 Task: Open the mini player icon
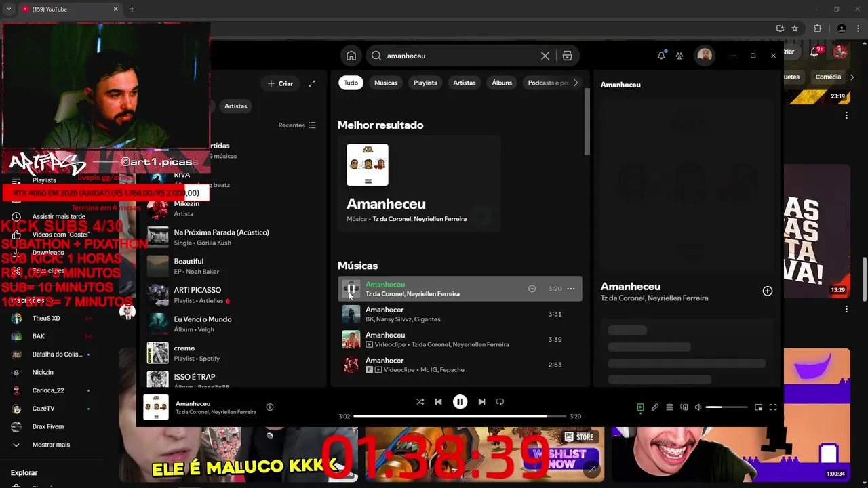coord(758,407)
